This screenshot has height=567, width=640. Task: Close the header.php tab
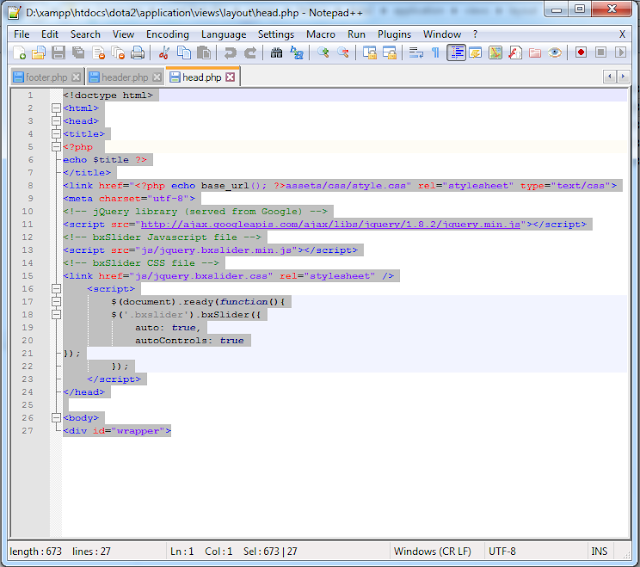pos(157,77)
